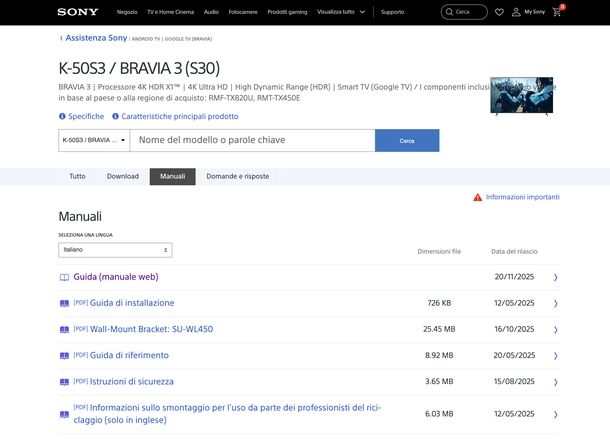Click the Informazioni importanti warning icon
The image size is (610, 440).
pyautogui.click(x=478, y=197)
